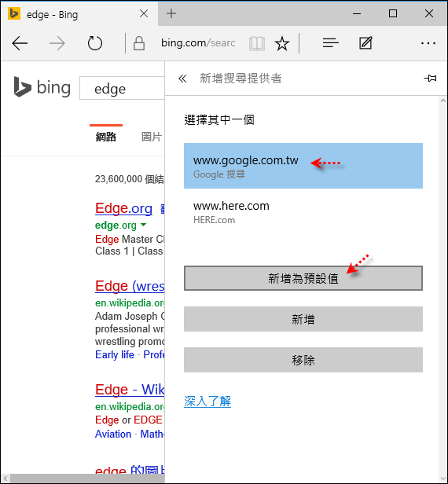
Task: Click the horizontal scrollbar left arrow
Action: 6,478
